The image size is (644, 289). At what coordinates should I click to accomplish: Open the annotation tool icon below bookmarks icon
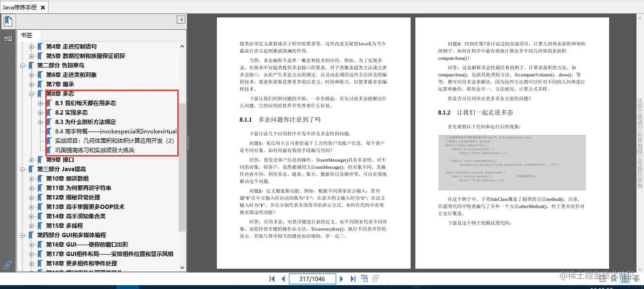tap(8, 38)
